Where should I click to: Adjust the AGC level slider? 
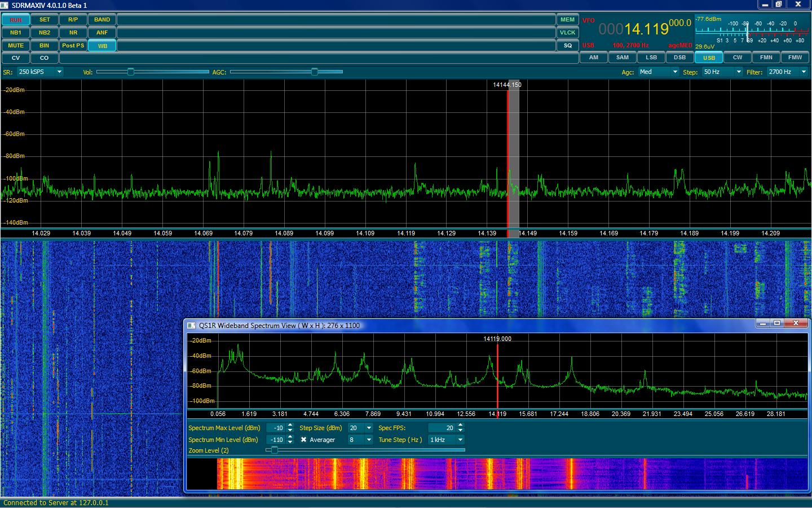click(286, 72)
